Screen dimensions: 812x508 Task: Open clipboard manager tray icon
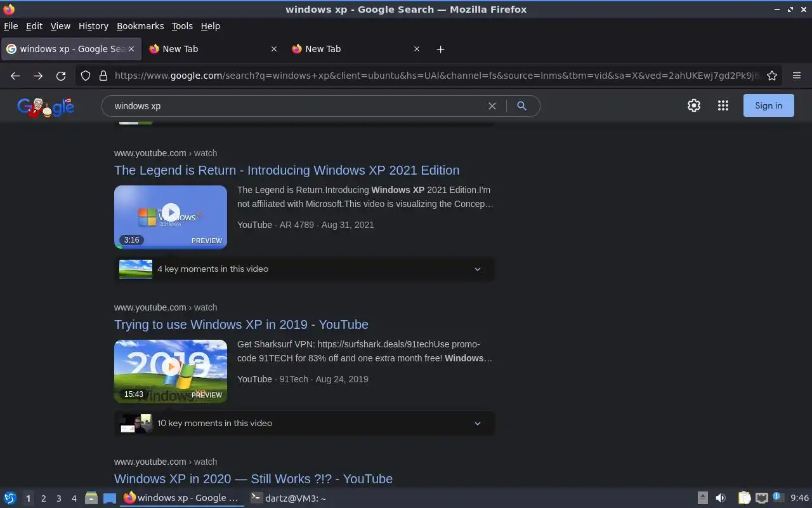click(x=745, y=498)
